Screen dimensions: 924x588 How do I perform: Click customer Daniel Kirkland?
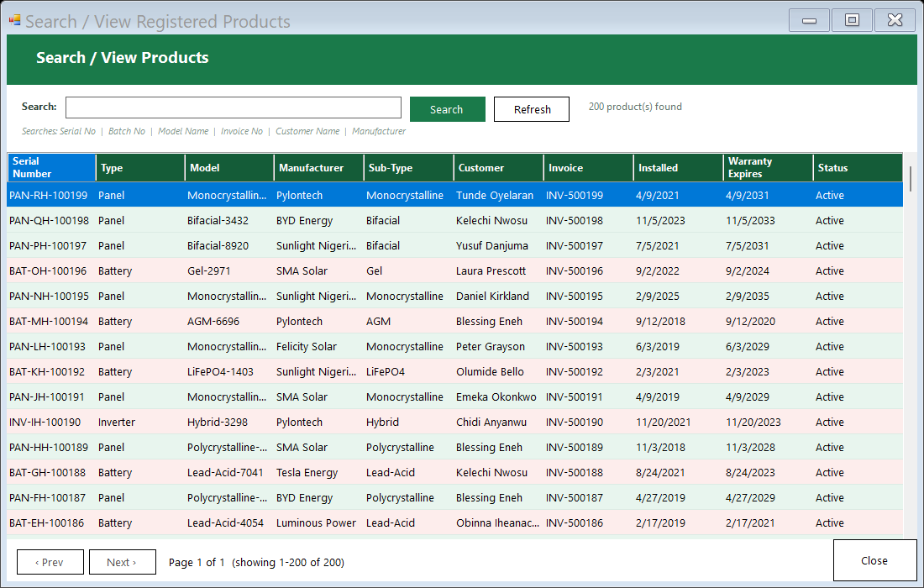492,296
